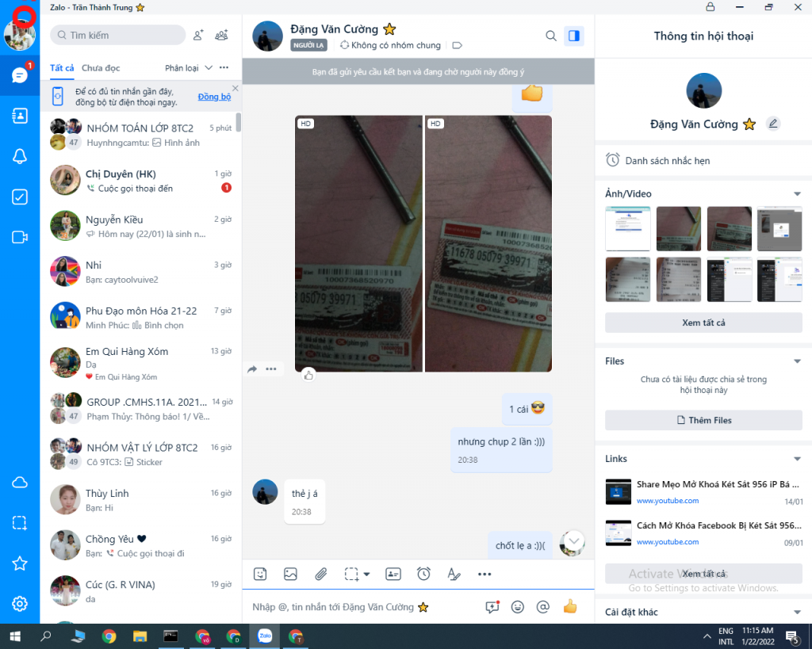This screenshot has height=649, width=812.
Task: Click the attach file paperclip icon
Action: pos(321,574)
